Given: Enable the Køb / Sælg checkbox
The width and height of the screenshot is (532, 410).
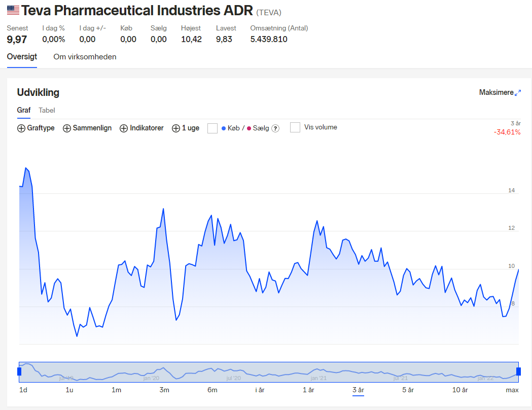Looking at the screenshot, I should (212, 128).
